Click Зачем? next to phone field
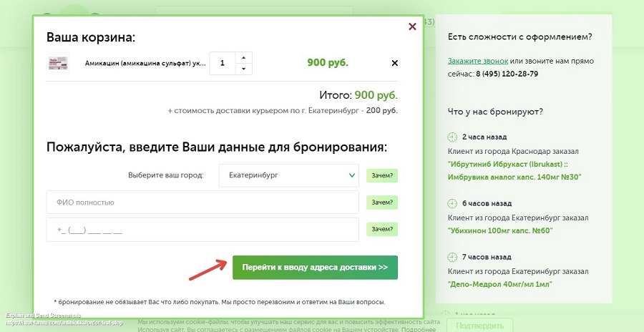The image size is (644, 332). 382,229
